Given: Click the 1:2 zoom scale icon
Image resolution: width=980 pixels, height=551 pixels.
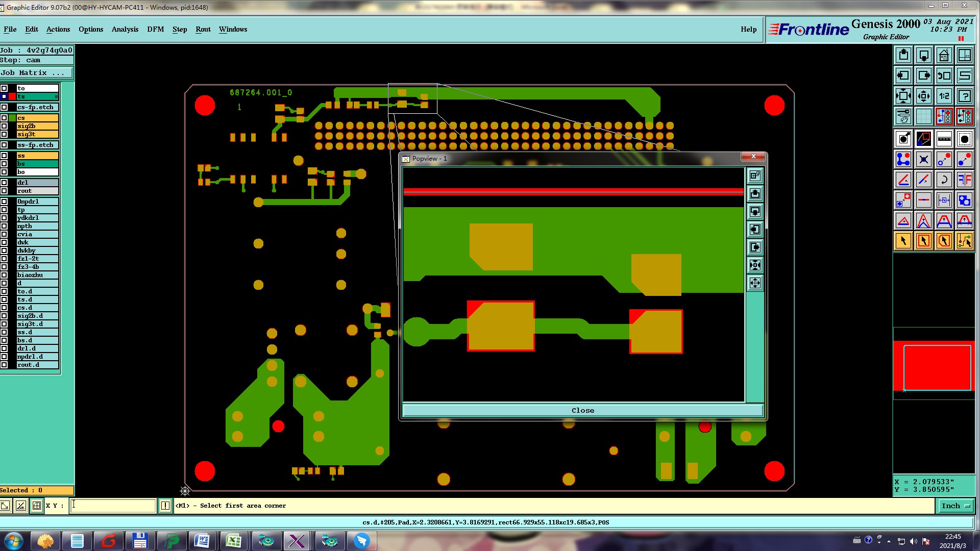Looking at the screenshot, I should (944, 96).
